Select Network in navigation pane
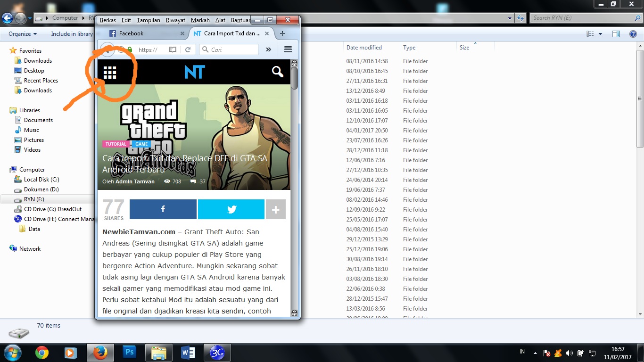Screen dimensions: 644x362 [30, 249]
